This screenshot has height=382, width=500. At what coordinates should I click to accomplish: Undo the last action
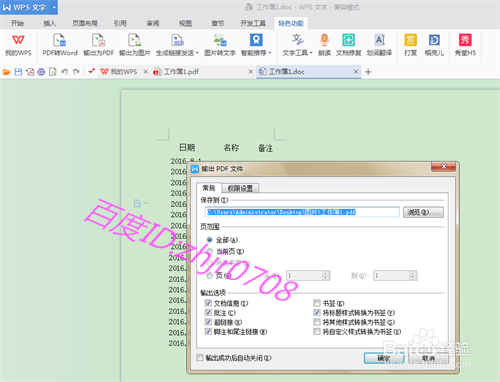pyautogui.click(x=65, y=72)
